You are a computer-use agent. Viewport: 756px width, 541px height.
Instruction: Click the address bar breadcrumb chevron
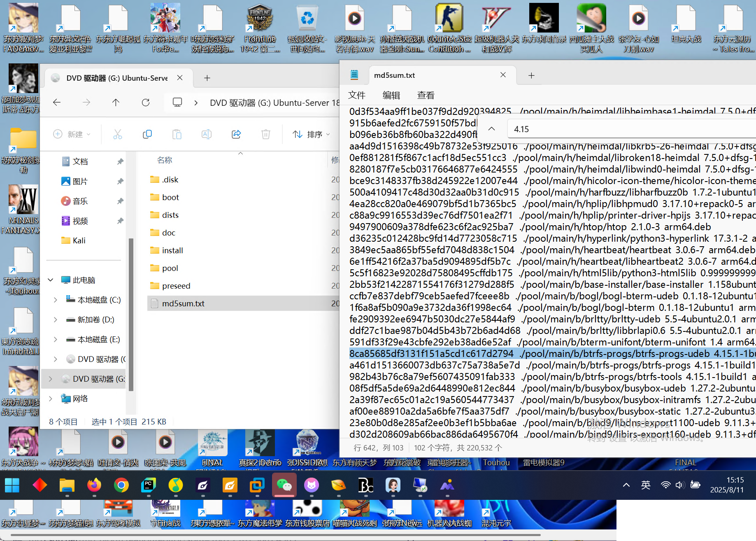click(x=196, y=103)
